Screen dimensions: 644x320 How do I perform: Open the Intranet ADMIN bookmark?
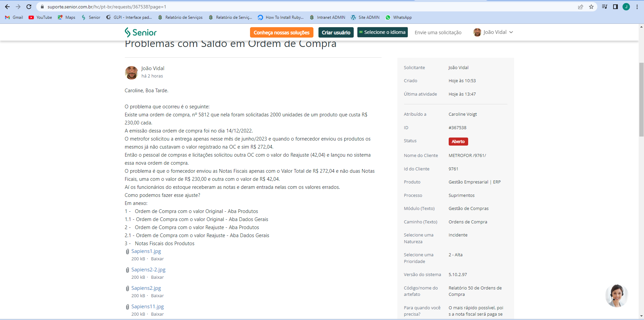[328, 17]
